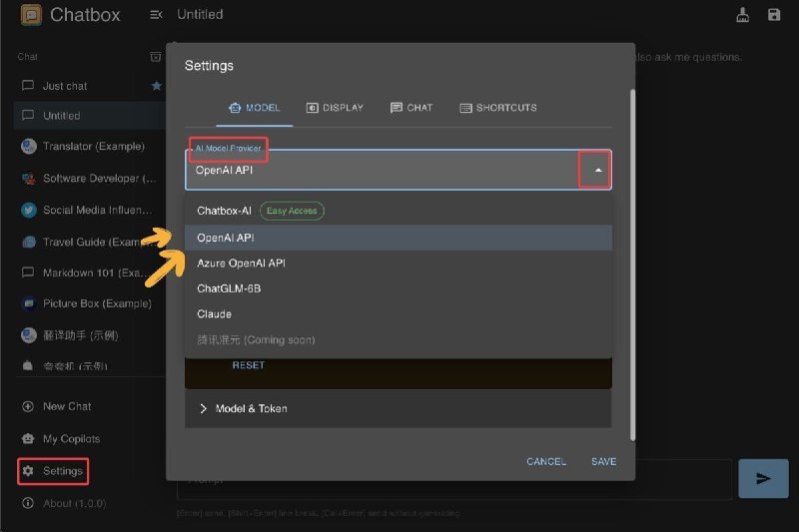Click the Settings gear icon
This screenshot has height=532, width=799.
28,471
